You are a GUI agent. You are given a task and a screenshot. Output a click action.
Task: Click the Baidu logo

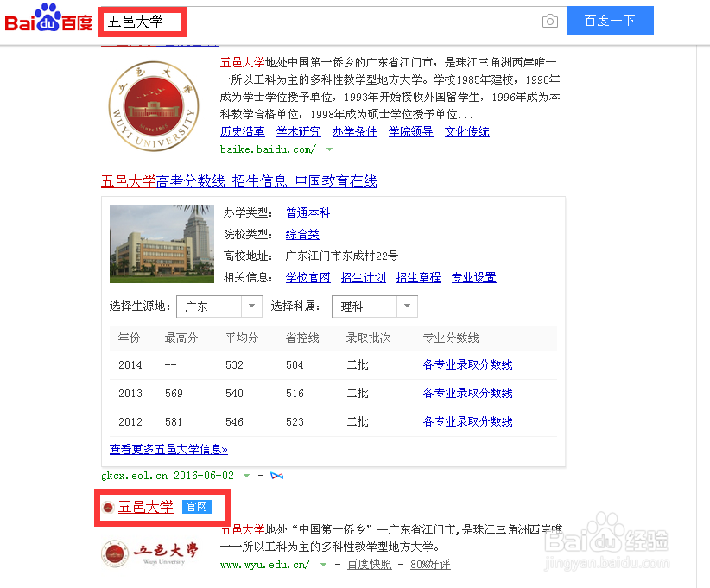pyautogui.click(x=48, y=18)
